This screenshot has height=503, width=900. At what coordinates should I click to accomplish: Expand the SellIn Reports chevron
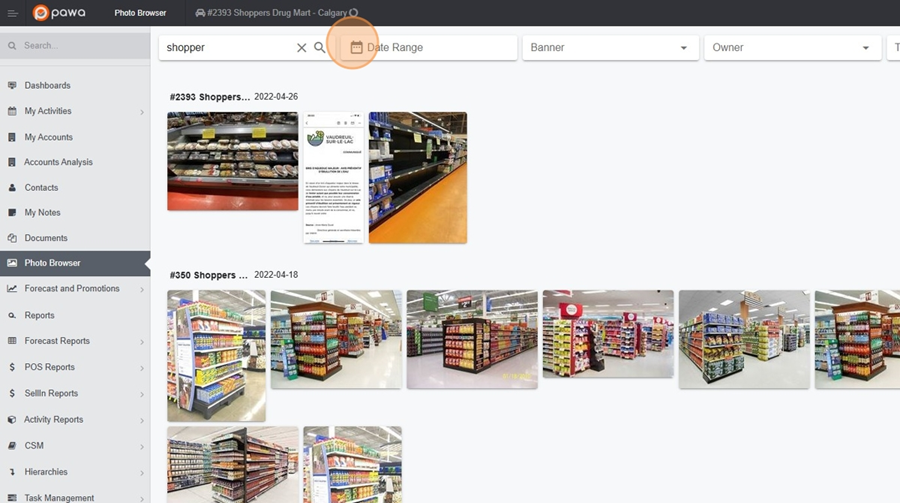tap(142, 394)
